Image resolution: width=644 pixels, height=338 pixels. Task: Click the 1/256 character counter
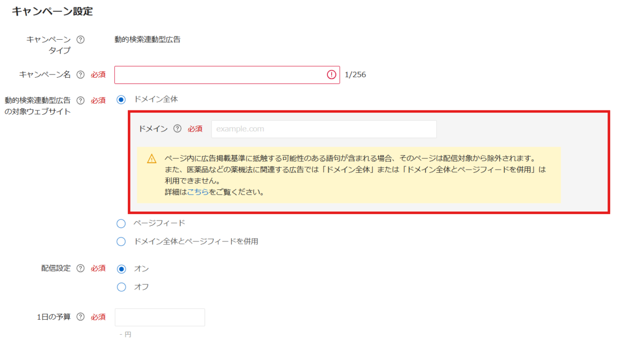coord(355,75)
